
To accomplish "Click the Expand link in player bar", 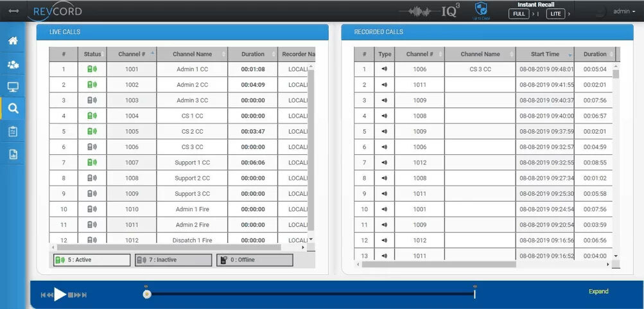I will point(598,292).
